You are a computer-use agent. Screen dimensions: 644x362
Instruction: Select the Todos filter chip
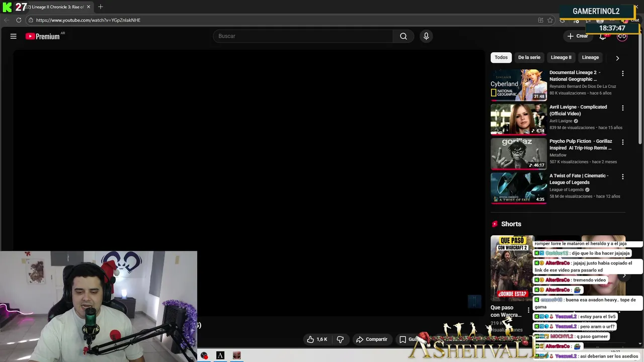(501, 57)
